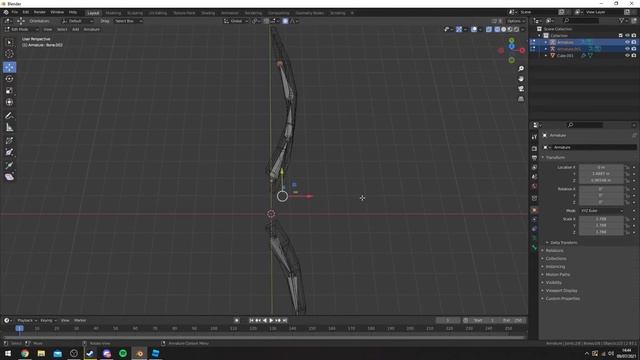The height and width of the screenshot is (360, 640).
Task: Toggle camera view icon in viewport
Action: coord(521,89)
